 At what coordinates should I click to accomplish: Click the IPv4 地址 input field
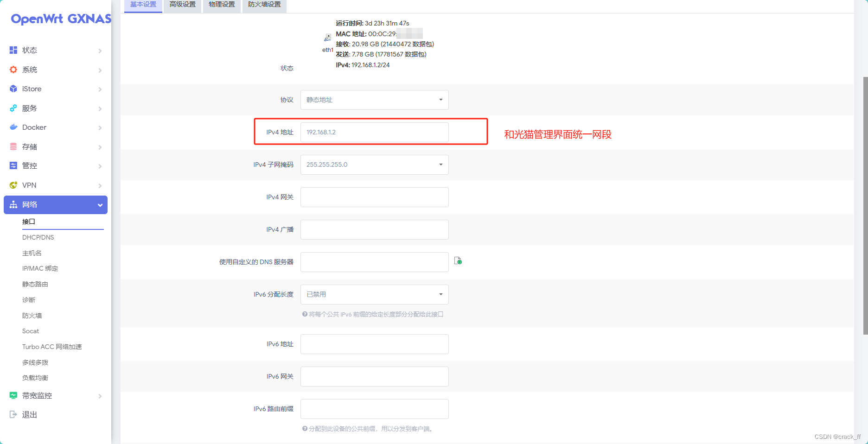click(x=375, y=132)
